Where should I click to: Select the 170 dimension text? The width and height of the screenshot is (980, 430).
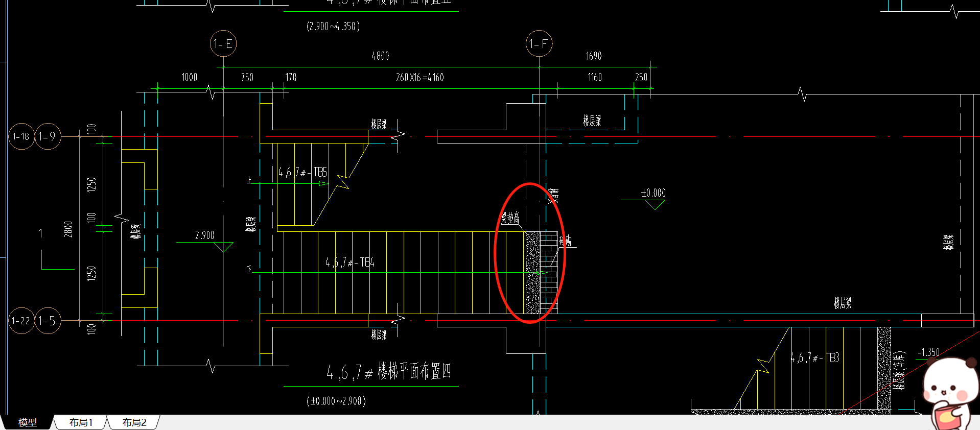(x=291, y=77)
